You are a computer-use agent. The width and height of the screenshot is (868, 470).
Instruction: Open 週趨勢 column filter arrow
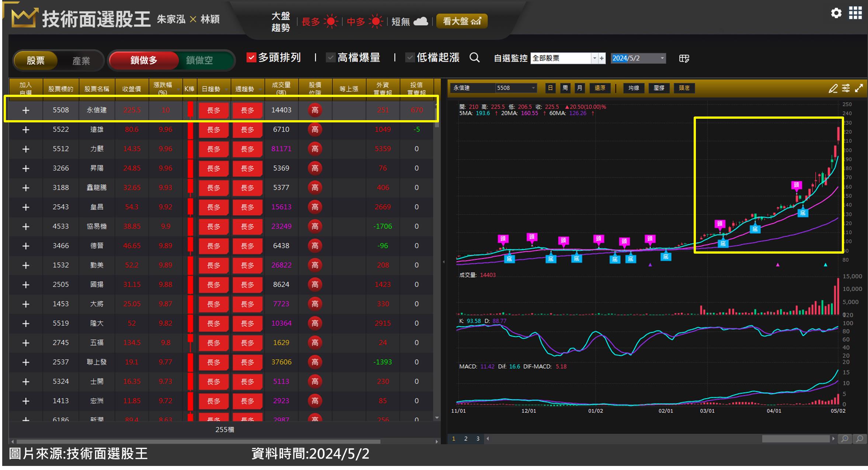click(x=260, y=89)
